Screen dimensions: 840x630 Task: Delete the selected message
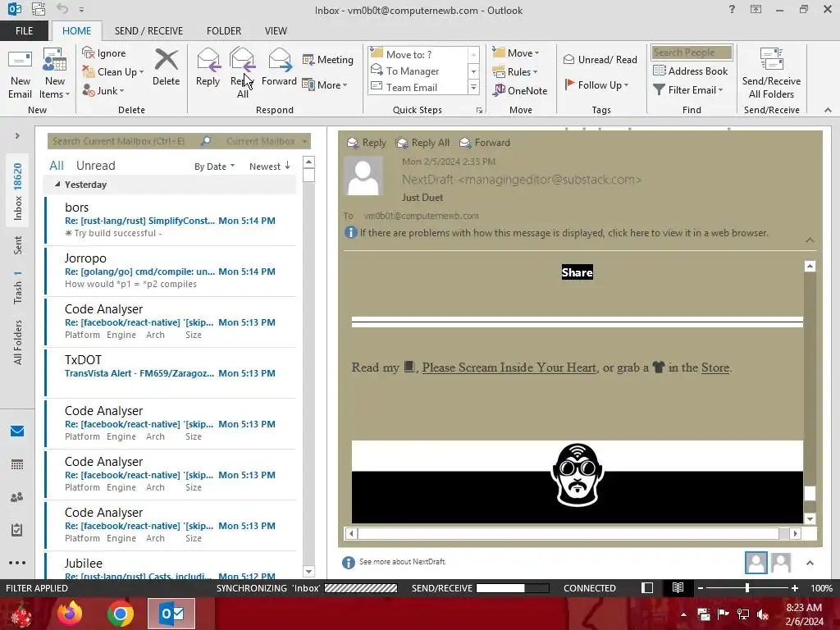click(x=166, y=68)
